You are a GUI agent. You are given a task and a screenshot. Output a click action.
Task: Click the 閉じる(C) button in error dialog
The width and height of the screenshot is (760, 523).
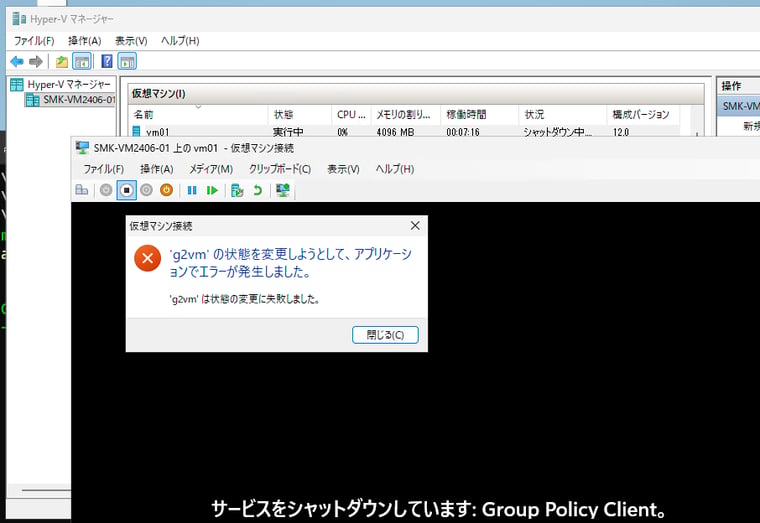pyautogui.click(x=385, y=335)
